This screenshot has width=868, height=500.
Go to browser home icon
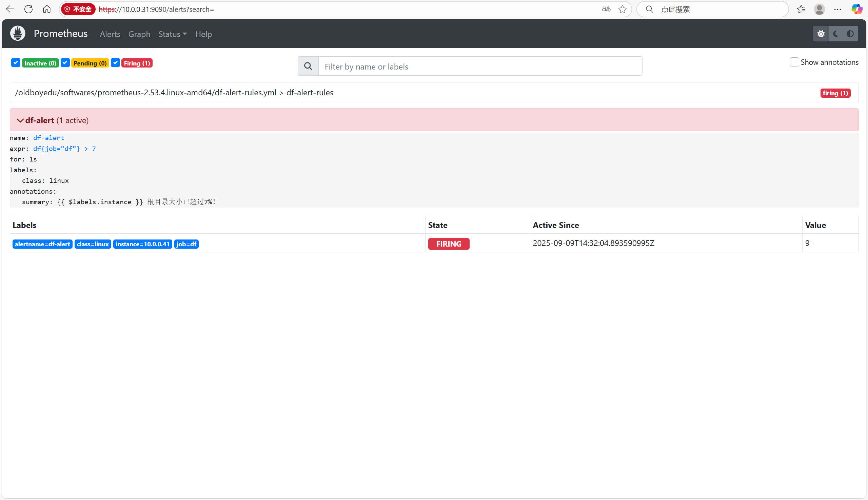pos(47,9)
